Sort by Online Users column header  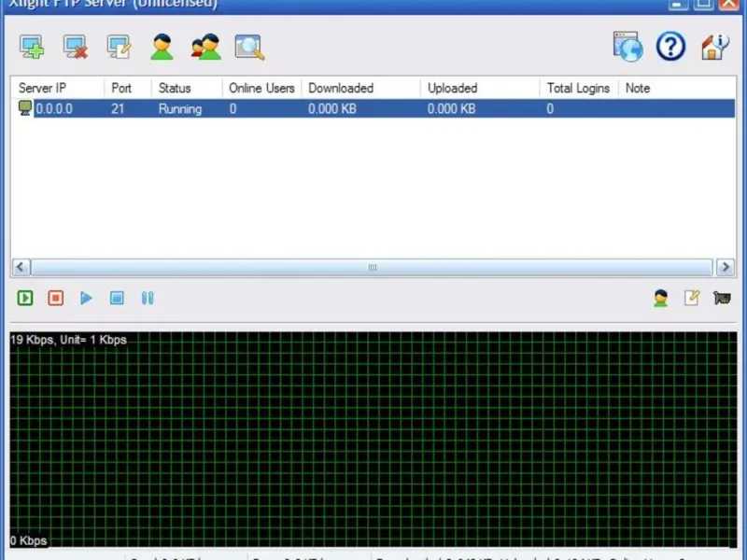click(261, 88)
